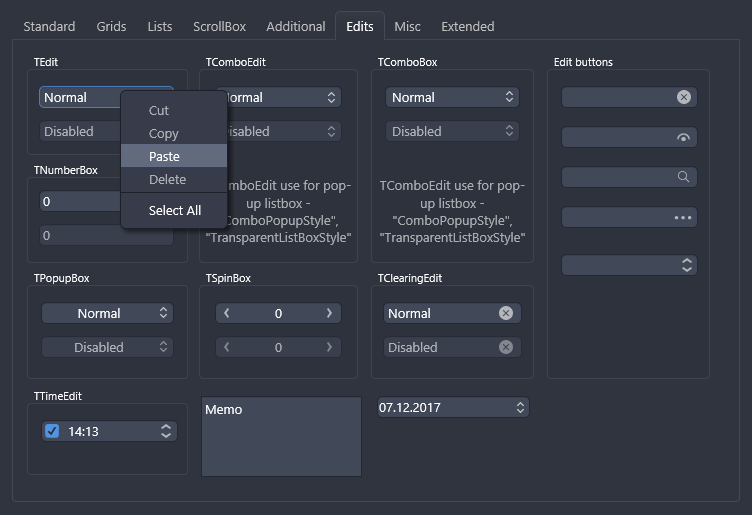
Task: Open the Normal TPopupBox
Action: click(x=107, y=313)
